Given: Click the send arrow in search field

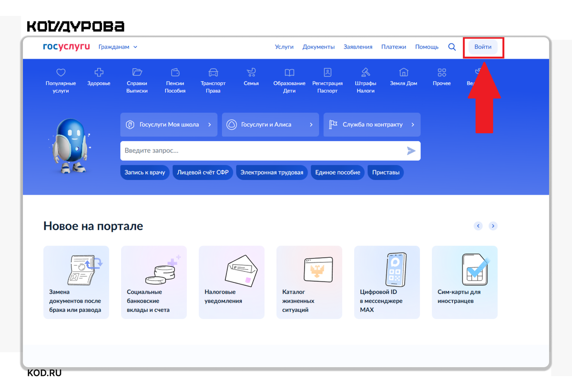Looking at the screenshot, I should point(411,151).
